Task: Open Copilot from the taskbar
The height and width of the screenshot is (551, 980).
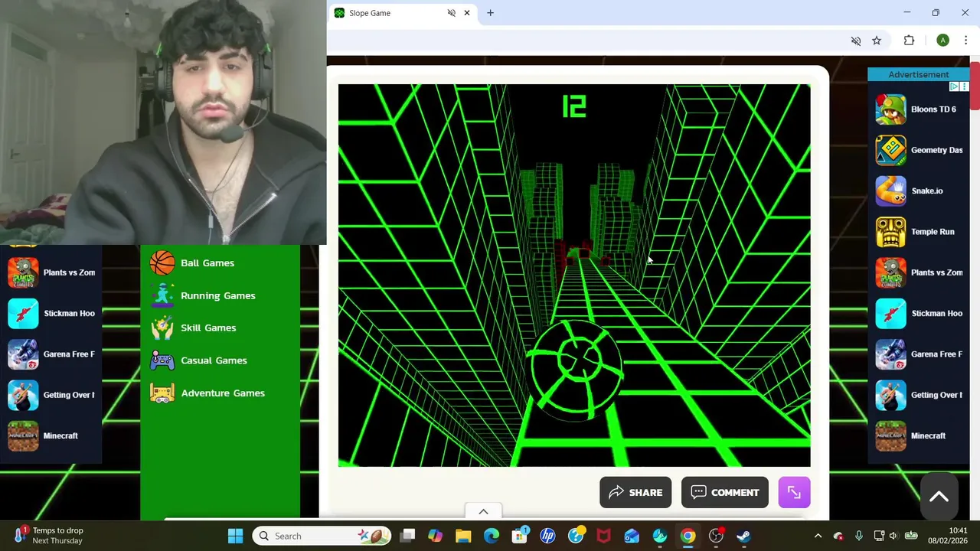Action: [435, 536]
